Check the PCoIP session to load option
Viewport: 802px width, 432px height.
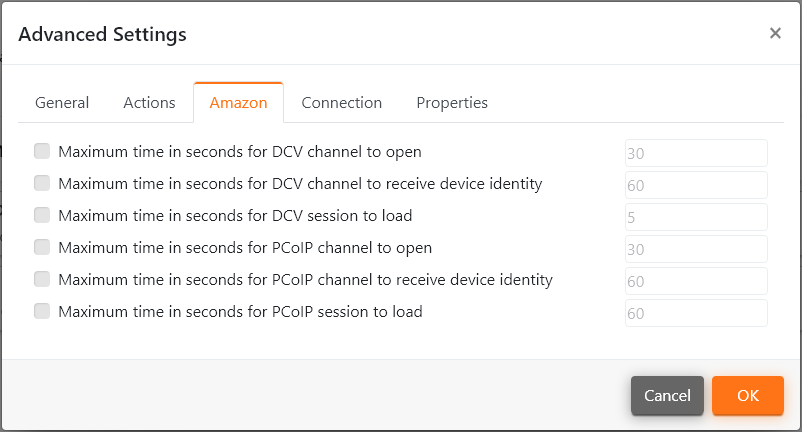click(42, 311)
